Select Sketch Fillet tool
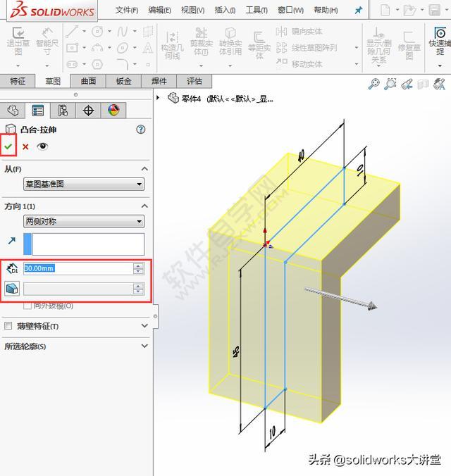Screen dimensions: 451x476 click(123, 64)
